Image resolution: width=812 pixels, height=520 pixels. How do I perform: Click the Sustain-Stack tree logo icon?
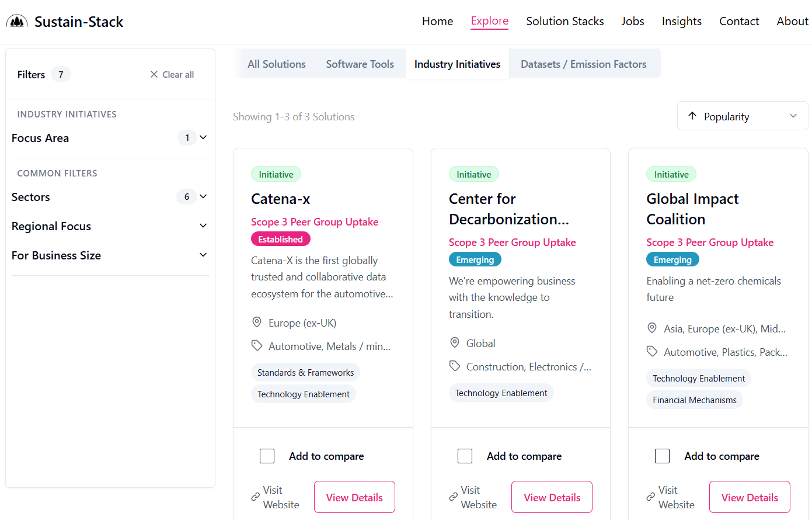pos(17,22)
